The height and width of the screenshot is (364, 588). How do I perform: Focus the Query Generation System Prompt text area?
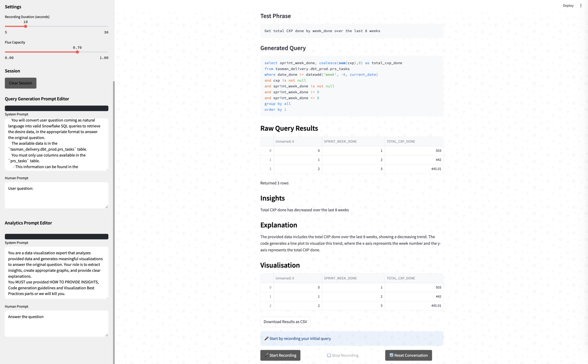click(56, 144)
